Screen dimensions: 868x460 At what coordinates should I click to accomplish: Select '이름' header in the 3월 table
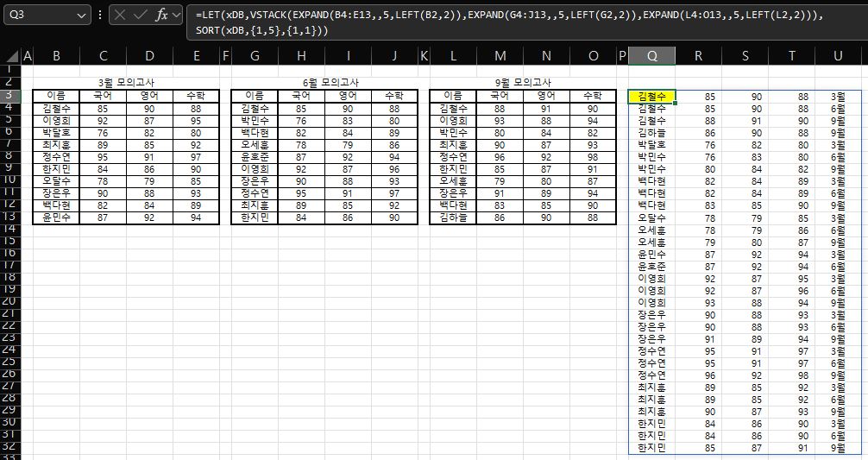click(x=56, y=96)
